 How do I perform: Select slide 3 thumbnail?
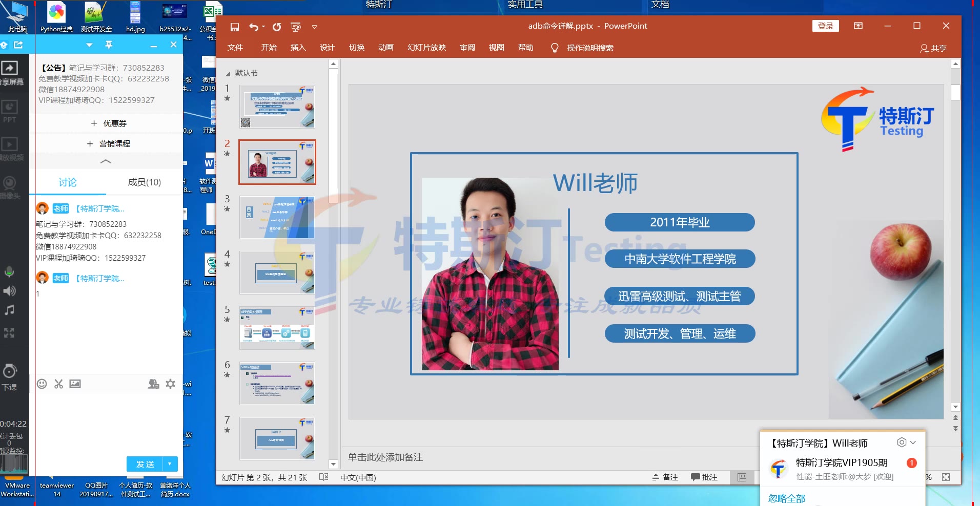277,217
